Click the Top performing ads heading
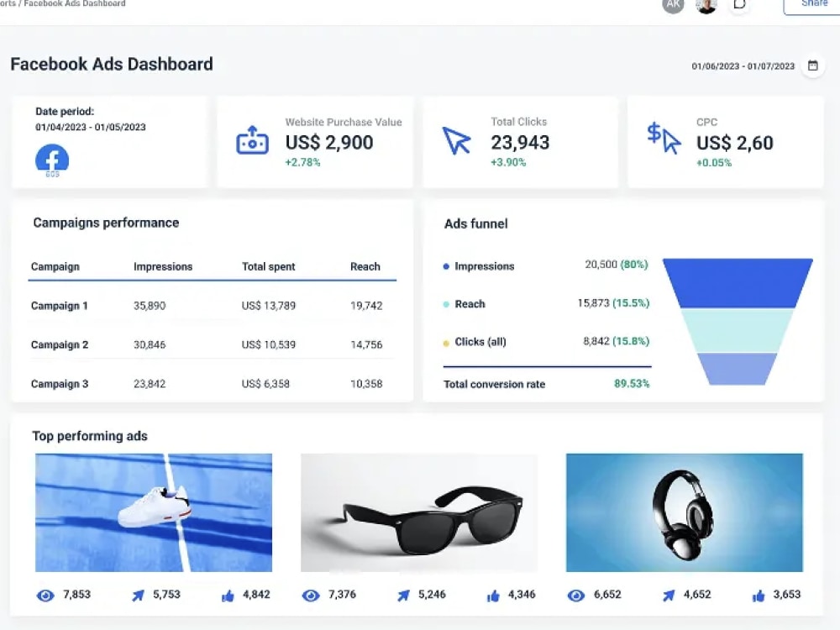840x630 pixels. [x=90, y=436]
